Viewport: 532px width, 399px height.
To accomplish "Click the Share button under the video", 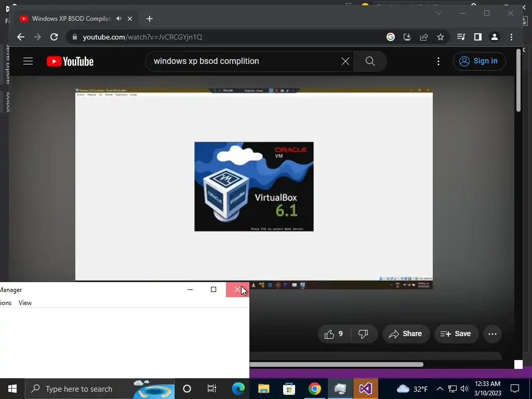I will coord(406,334).
